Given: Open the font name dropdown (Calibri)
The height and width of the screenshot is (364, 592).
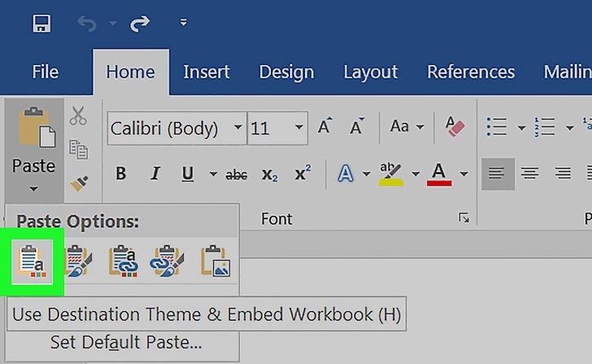Looking at the screenshot, I should [x=238, y=128].
